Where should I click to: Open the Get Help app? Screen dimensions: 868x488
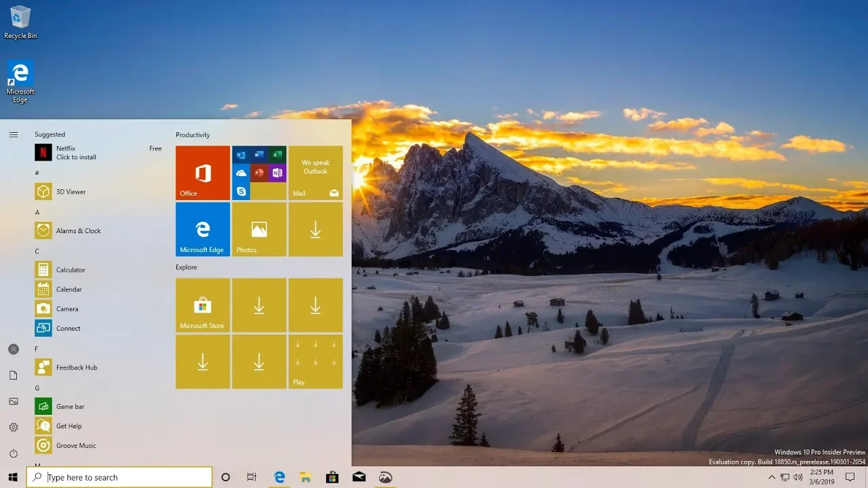98,426
